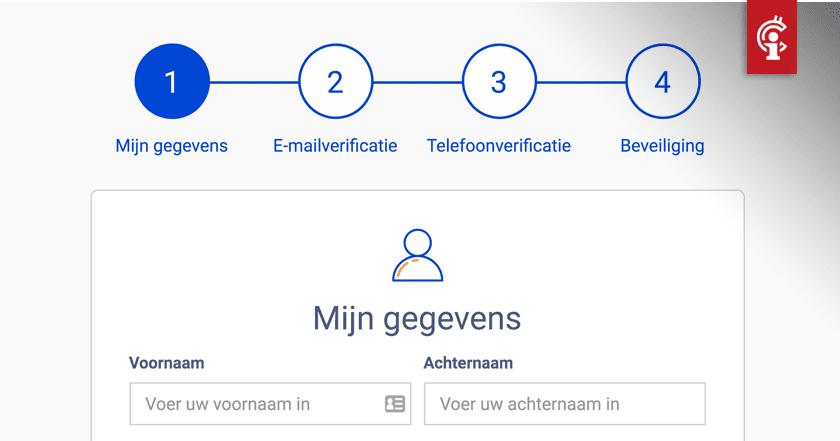Click the Achternaam field label
The width and height of the screenshot is (840, 441).
[x=468, y=363]
